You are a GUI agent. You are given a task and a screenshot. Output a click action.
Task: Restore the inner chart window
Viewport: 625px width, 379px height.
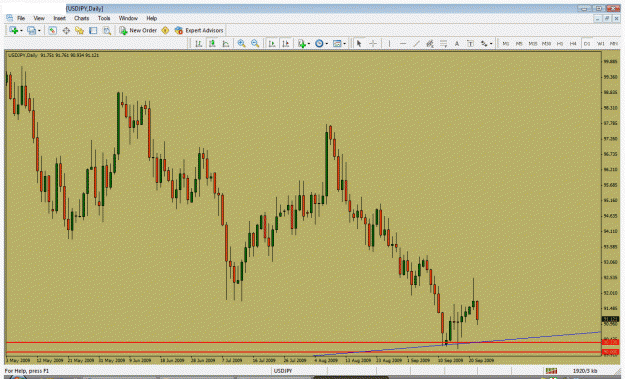pos(607,18)
